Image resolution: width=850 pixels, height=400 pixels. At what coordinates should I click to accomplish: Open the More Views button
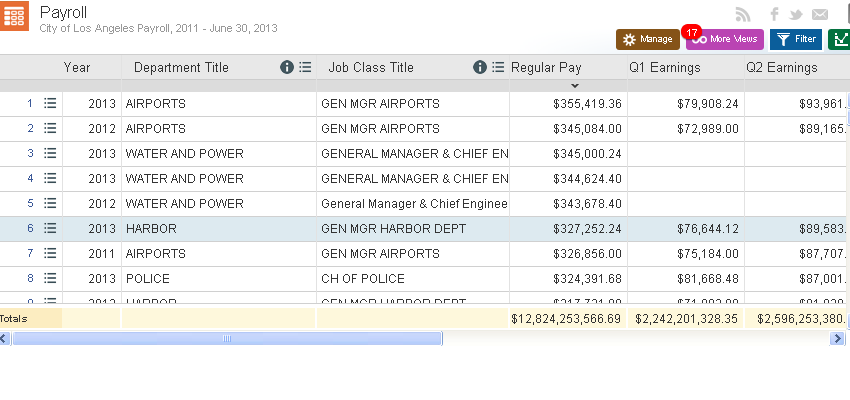point(725,39)
